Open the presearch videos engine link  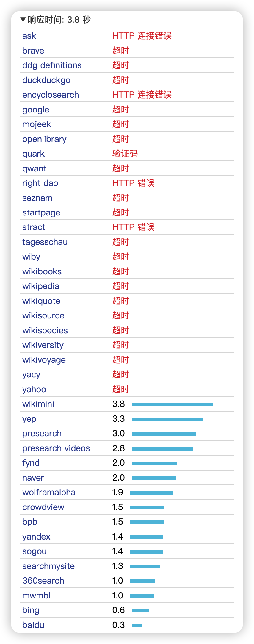[56, 448]
